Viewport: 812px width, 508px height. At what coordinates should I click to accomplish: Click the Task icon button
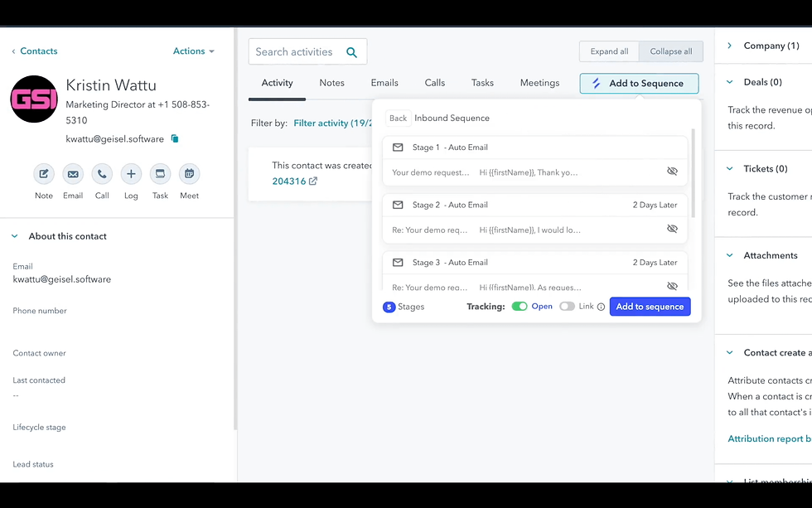click(x=160, y=173)
